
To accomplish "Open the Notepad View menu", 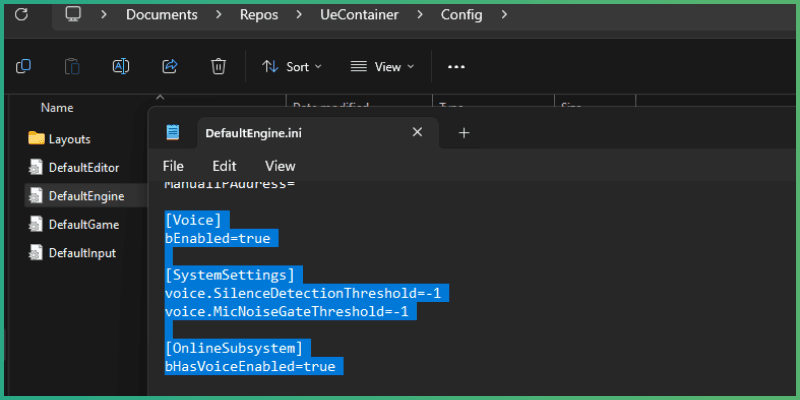I will 280,166.
